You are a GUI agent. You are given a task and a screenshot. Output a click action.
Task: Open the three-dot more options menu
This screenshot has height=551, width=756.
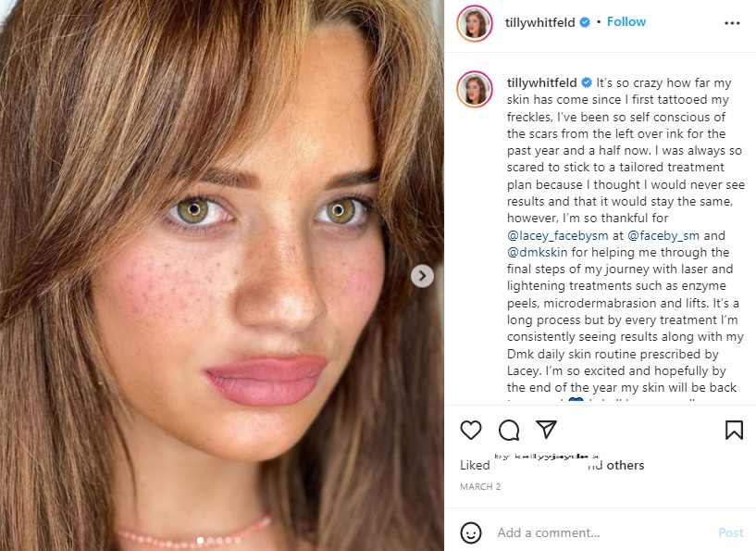tap(732, 23)
